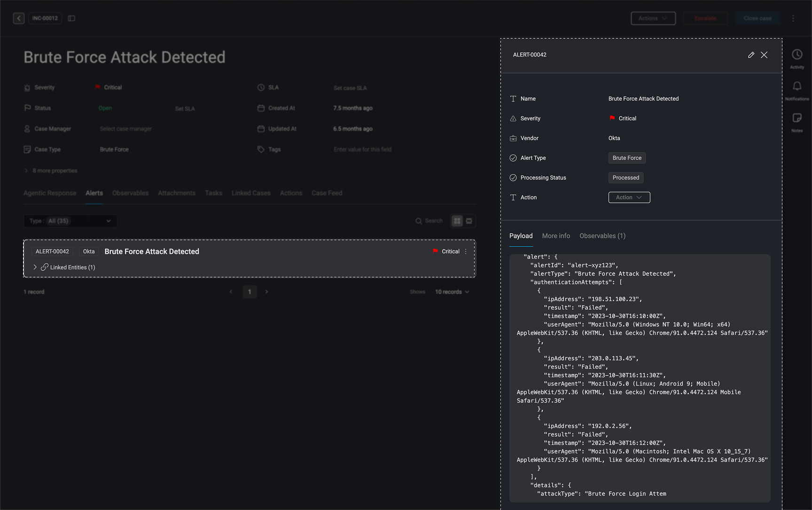Click the Escalate button

[x=705, y=18]
